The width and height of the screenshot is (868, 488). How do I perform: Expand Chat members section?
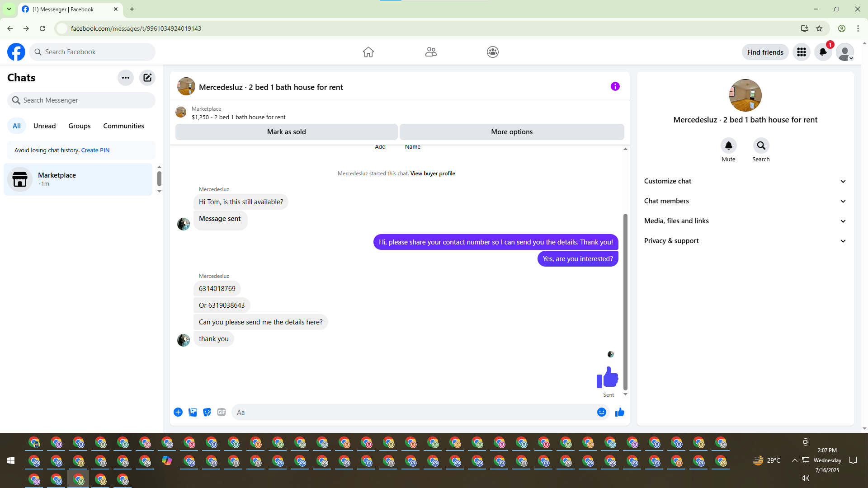pyautogui.click(x=745, y=201)
